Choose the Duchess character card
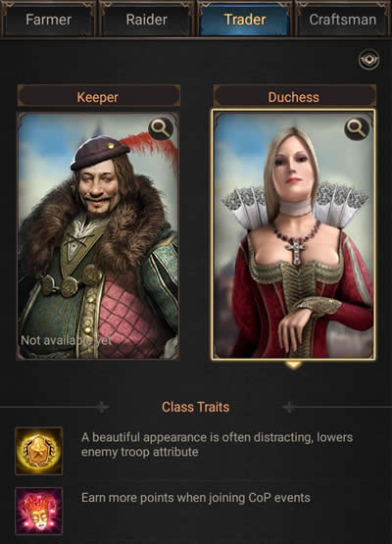Image resolution: width=392 pixels, height=544 pixels. [x=293, y=235]
